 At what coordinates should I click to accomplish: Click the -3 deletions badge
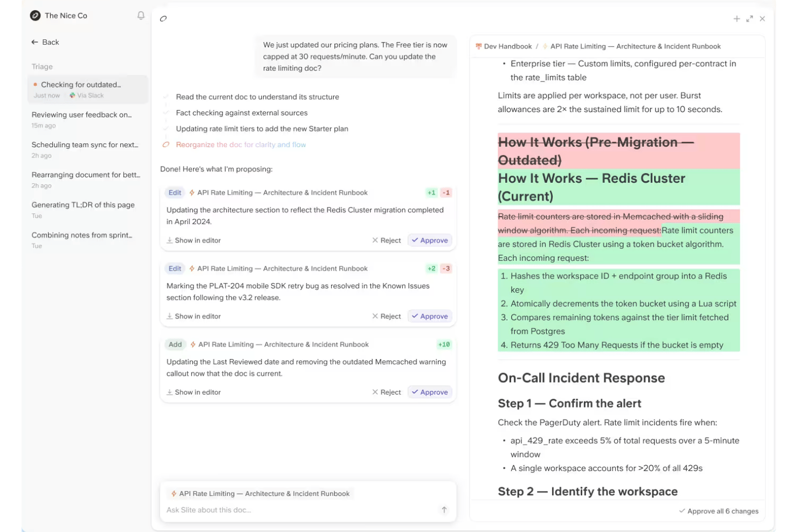[446, 268]
